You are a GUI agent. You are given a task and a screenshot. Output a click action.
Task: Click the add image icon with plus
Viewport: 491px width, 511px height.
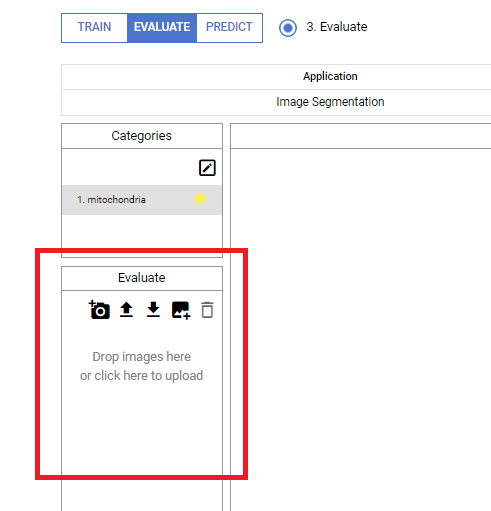point(181,310)
